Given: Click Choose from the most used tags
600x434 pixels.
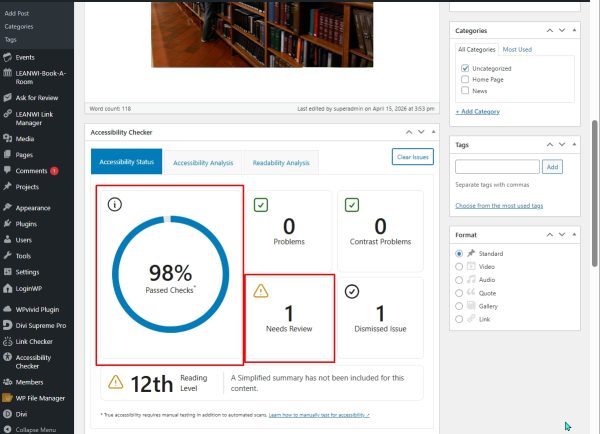Looking at the screenshot, I should click(499, 206).
